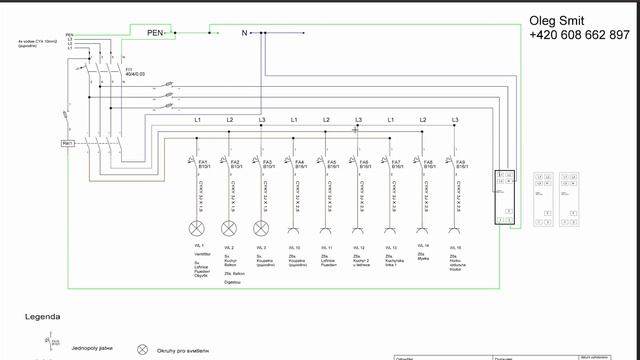The width and height of the screenshot is (640, 360).
Task: Select the socket symbol under breaker FA6
Action: (358, 231)
